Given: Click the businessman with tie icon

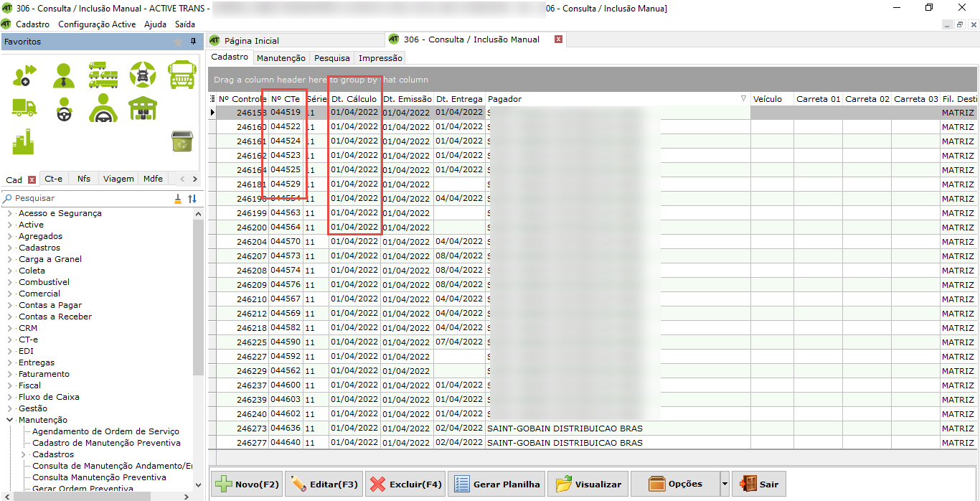Looking at the screenshot, I should coord(64,75).
